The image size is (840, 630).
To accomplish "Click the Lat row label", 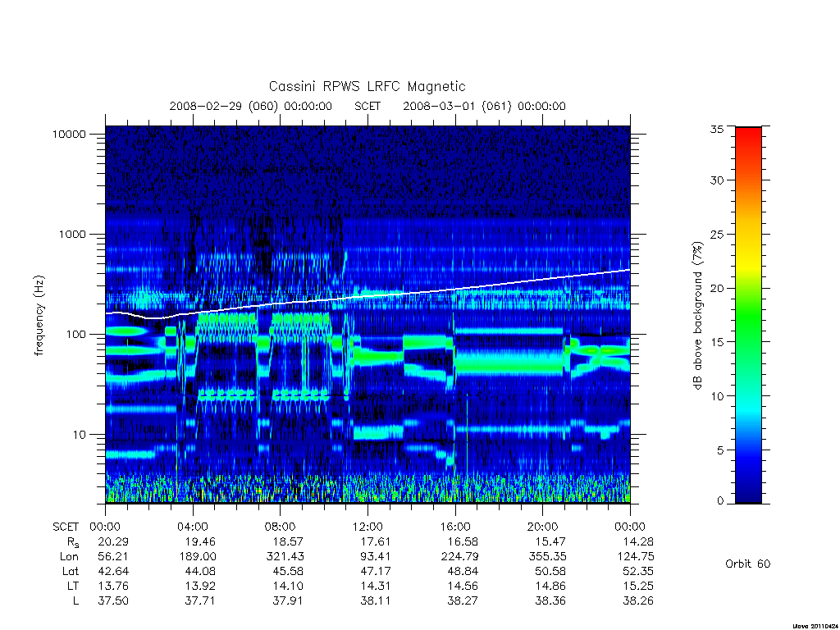I will point(71,572).
